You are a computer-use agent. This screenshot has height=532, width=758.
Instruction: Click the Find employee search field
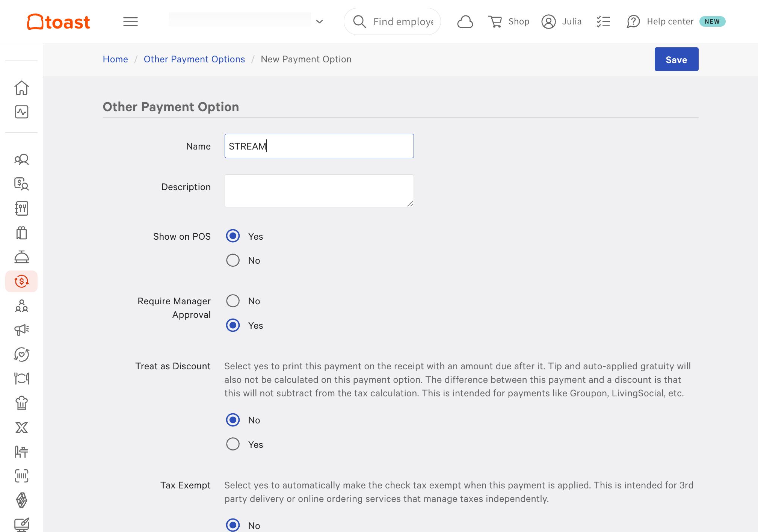[x=392, y=21]
